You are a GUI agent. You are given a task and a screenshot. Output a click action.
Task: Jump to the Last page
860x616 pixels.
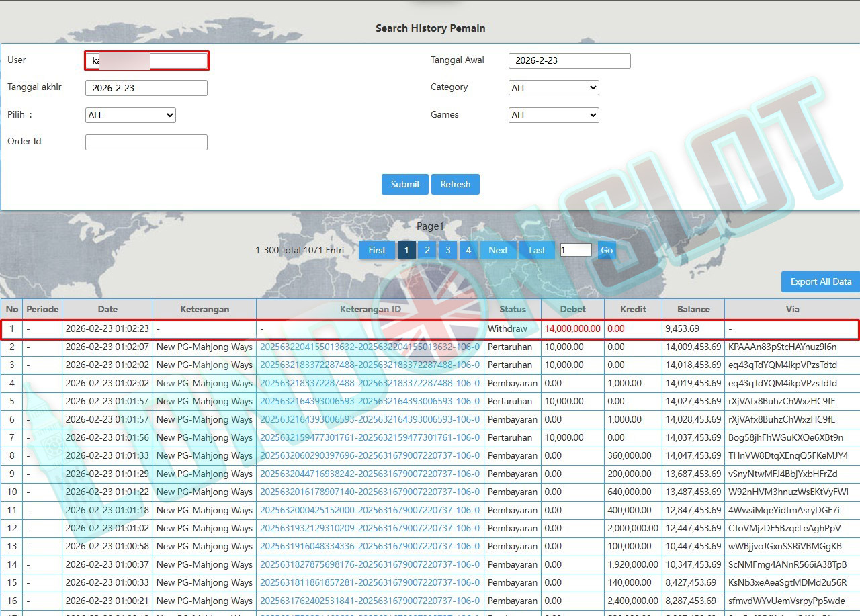pyautogui.click(x=537, y=250)
